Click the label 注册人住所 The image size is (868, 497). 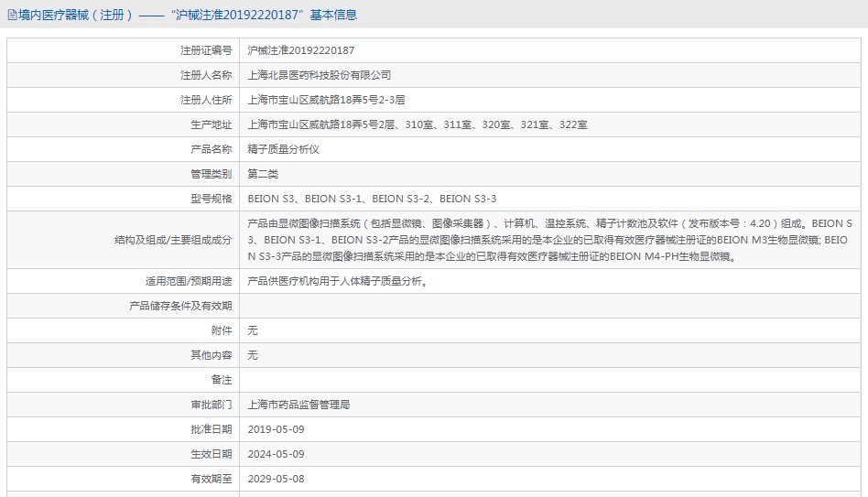[x=206, y=100]
